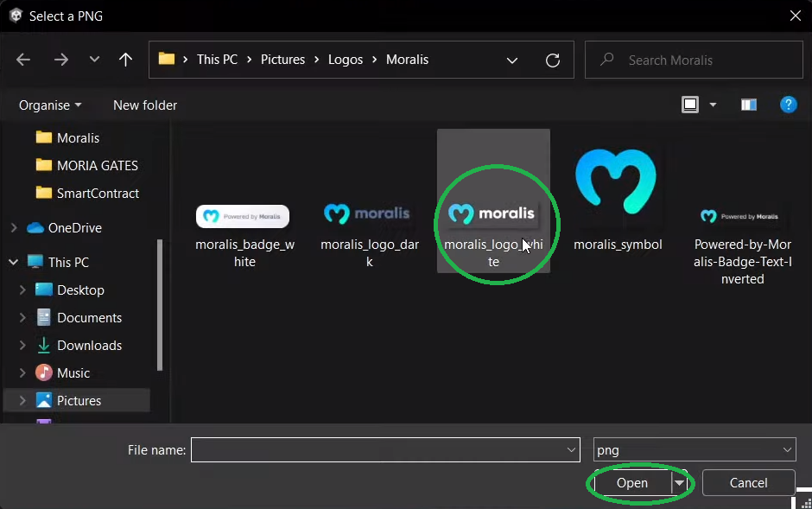Select the moralis_badge_white thumbnail

click(x=243, y=216)
